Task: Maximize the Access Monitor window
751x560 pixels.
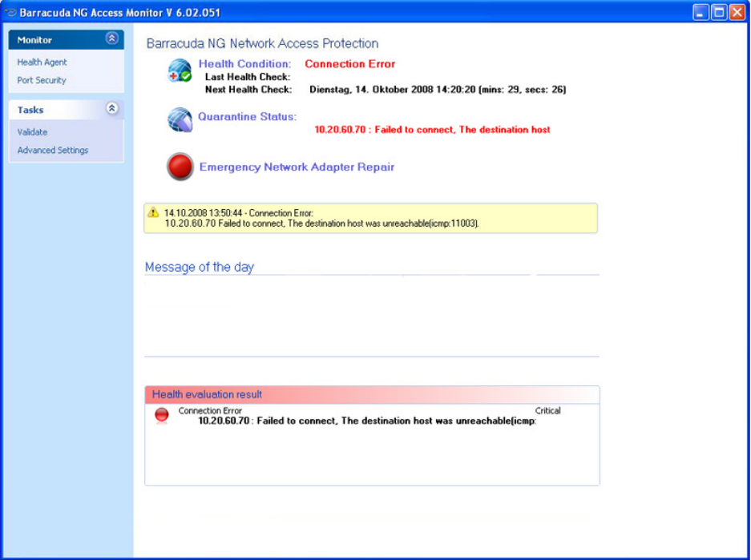Action: (x=719, y=12)
